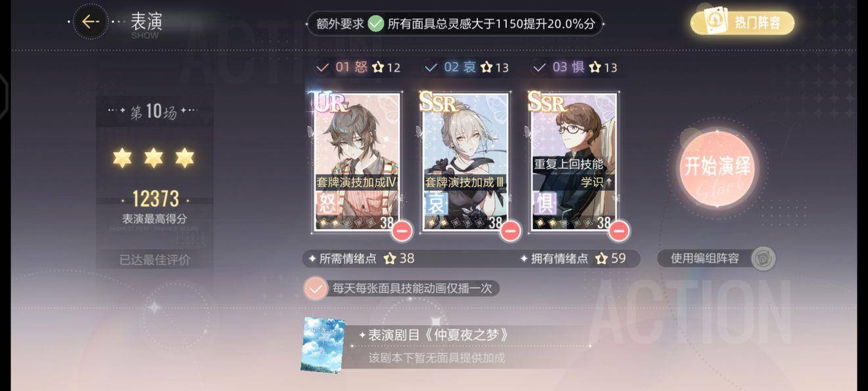Click the rose icon next to 使用编组阵容
Viewport: 868px width, 391px height.
763,258
